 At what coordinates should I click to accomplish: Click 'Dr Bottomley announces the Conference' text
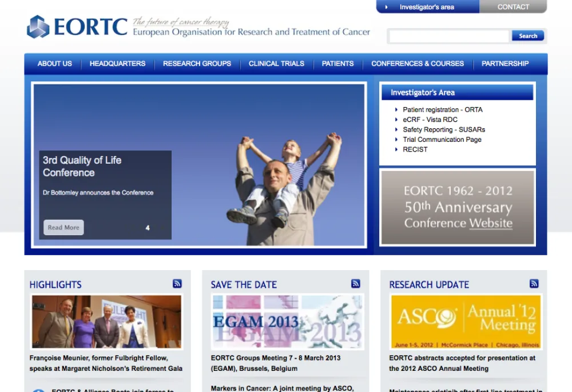(x=98, y=193)
